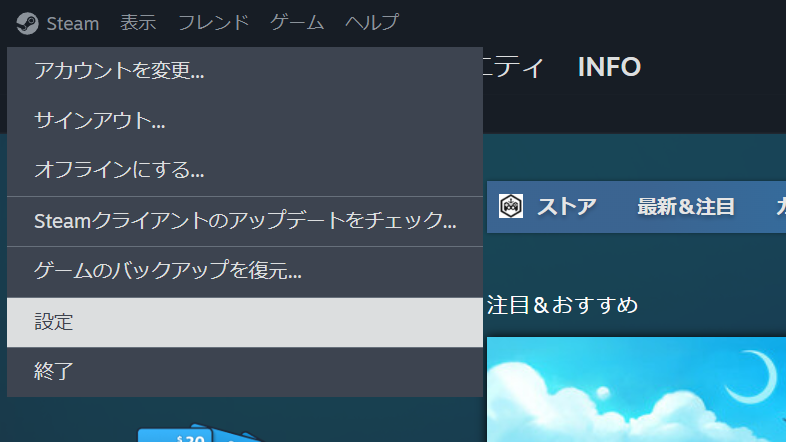Click Steamクライアントのアップデートをチェック... entry
This screenshot has height=442, width=786.
tap(245, 221)
